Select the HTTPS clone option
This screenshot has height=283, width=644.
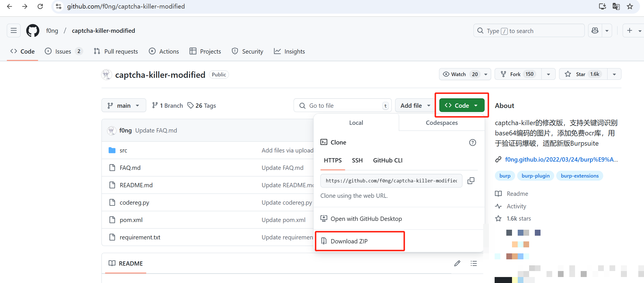[x=333, y=160]
